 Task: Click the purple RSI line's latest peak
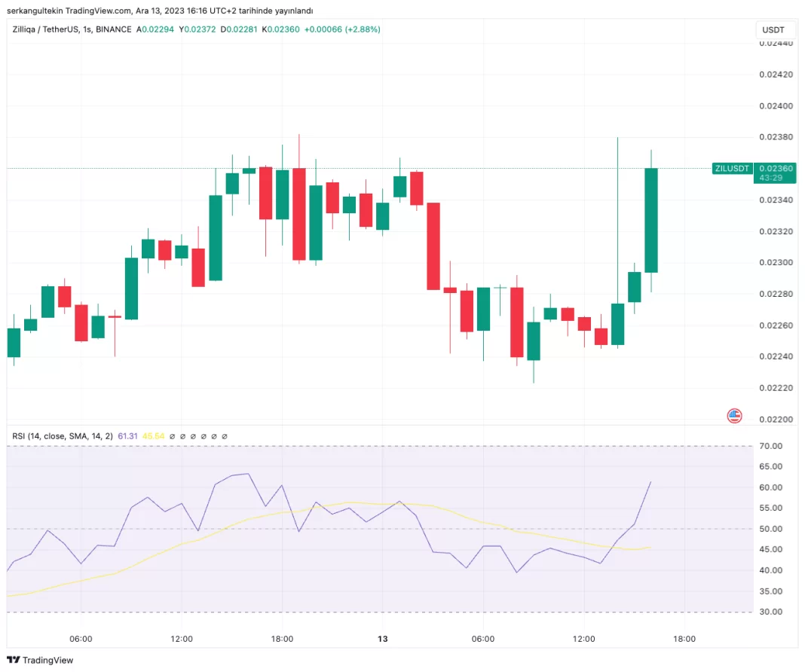(x=650, y=482)
